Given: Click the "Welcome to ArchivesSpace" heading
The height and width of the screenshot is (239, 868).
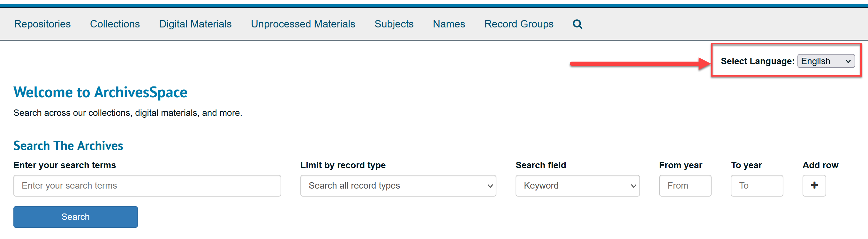Looking at the screenshot, I should pyautogui.click(x=101, y=93).
